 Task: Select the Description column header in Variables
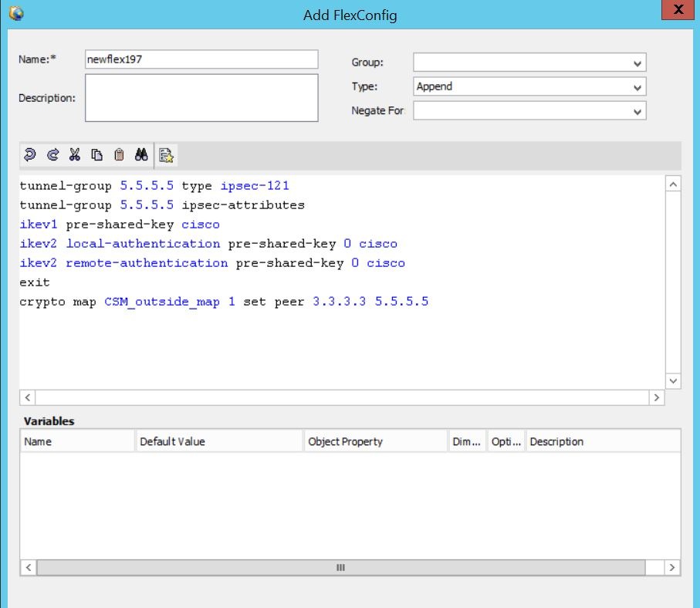602,441
